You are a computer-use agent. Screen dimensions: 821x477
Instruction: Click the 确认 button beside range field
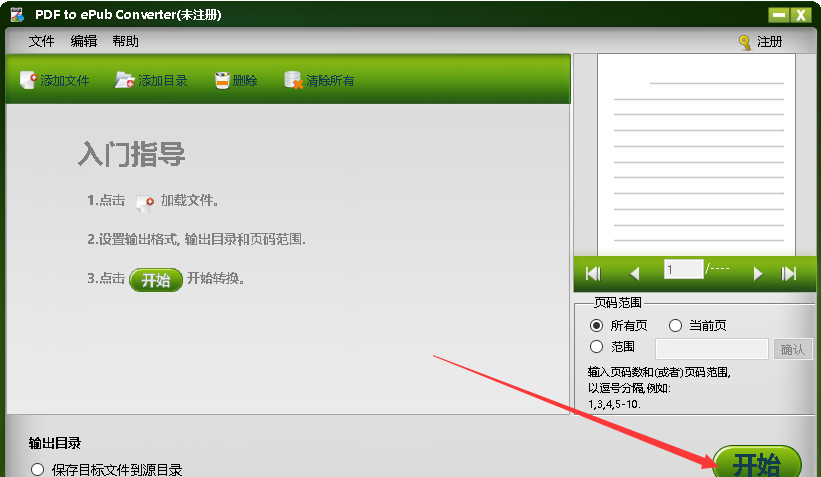pos(793,349)
